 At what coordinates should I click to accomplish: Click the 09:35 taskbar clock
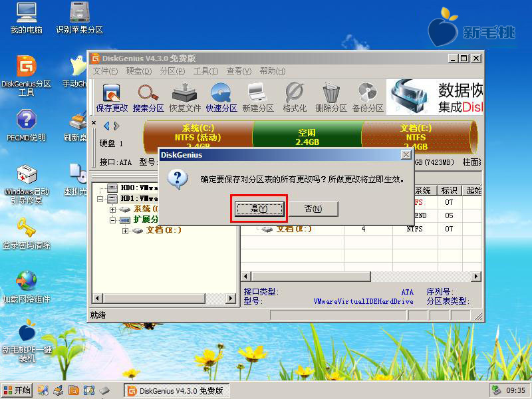515,390
